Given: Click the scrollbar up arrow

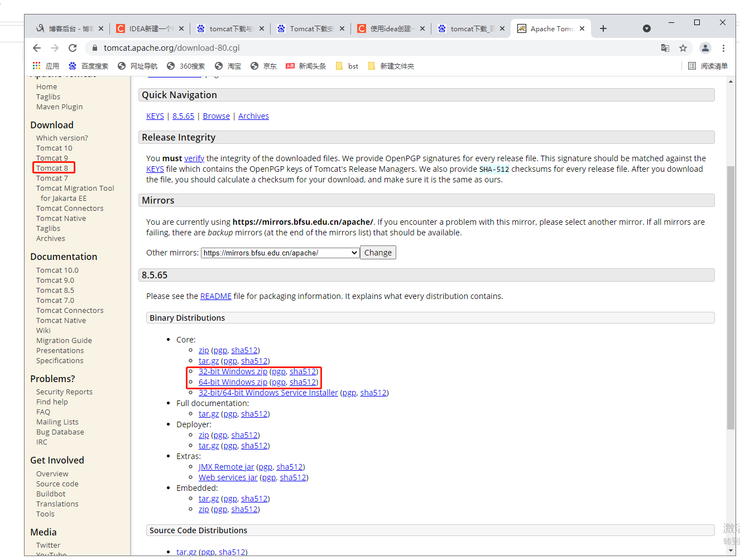Looking at the screenshot, I should (731, 81).
